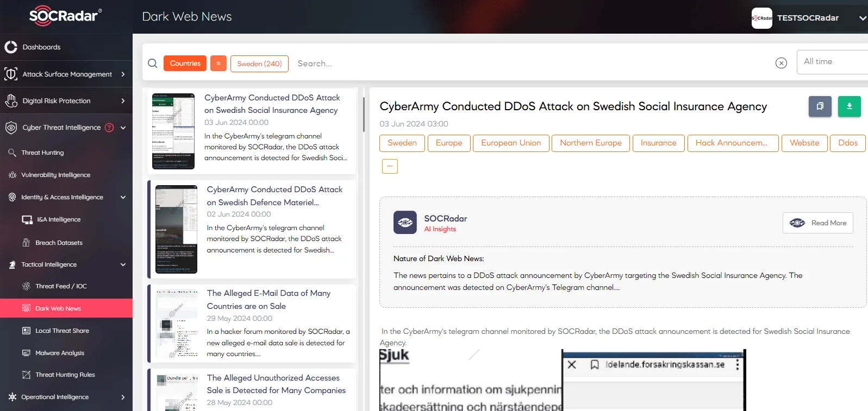The height and width of the screenshot is (411, 868).
Task: Click the search magnifier icon in filter bar
Action: 153,63
